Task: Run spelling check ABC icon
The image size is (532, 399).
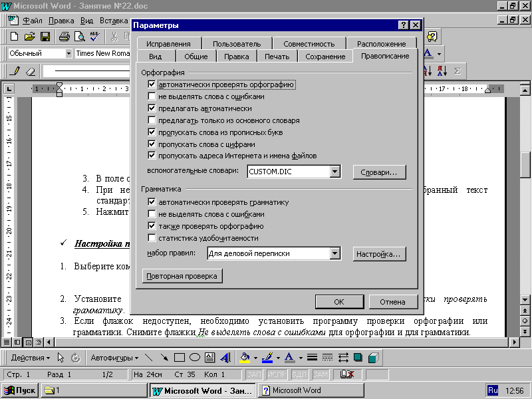Action: pyautogui.click(x=95, y=37)
